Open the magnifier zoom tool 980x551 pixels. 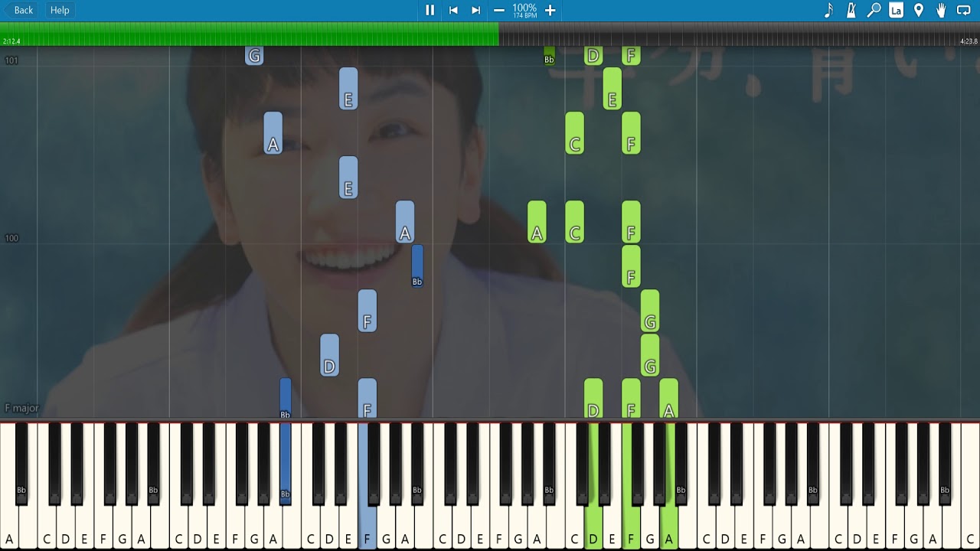click(874, 10)
